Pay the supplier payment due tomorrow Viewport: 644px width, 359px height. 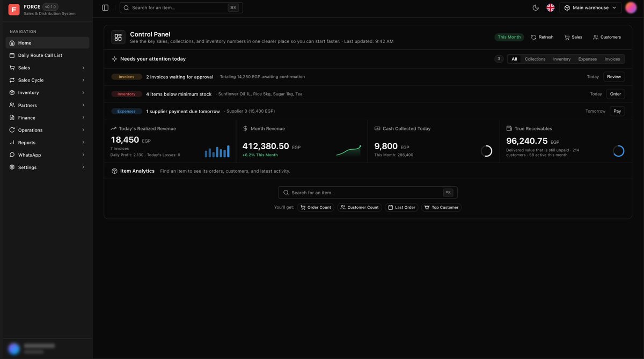pos(617,111)
